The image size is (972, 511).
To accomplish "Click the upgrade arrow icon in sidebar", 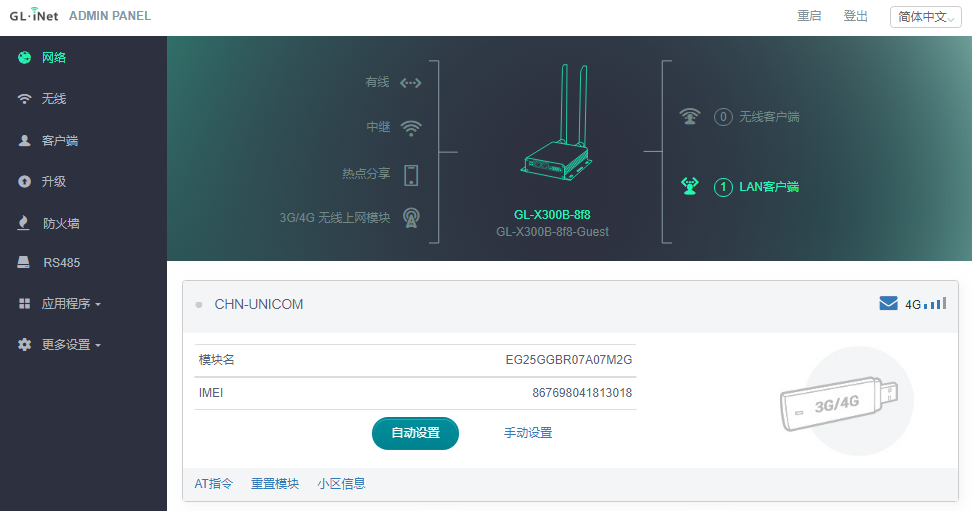I will tap(24, 182).
